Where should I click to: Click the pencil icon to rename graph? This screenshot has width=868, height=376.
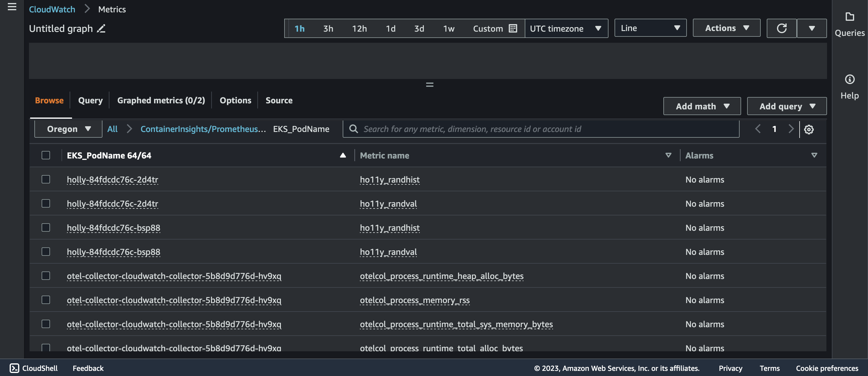pos(101,29)
